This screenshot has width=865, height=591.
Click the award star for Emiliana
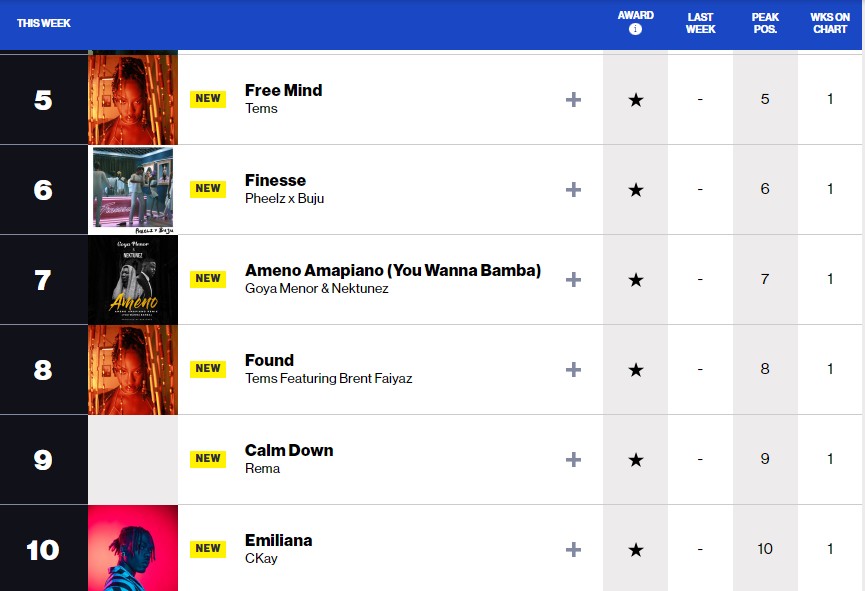[635, 550]
